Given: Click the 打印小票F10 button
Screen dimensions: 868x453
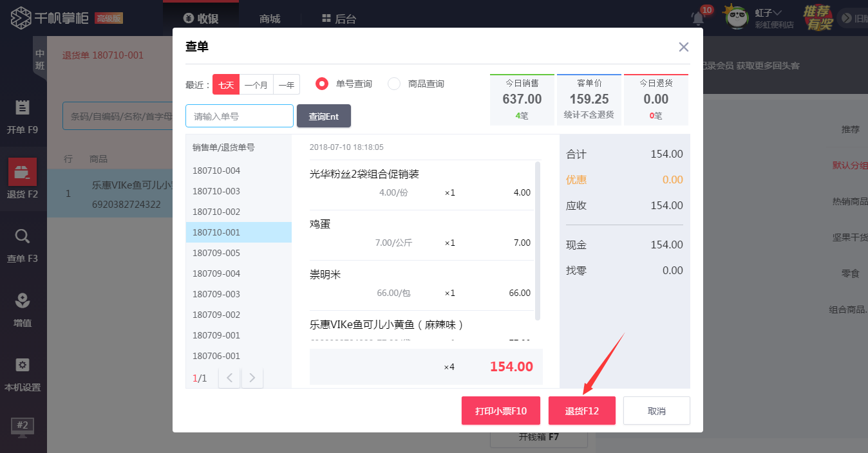Looking at the screenshot, I should pyautogui.click(x=500, y=411).
